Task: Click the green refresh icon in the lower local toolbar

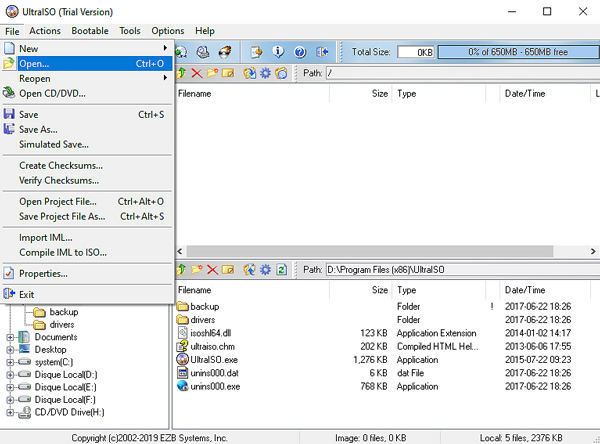Action: [x=282, y=270]
